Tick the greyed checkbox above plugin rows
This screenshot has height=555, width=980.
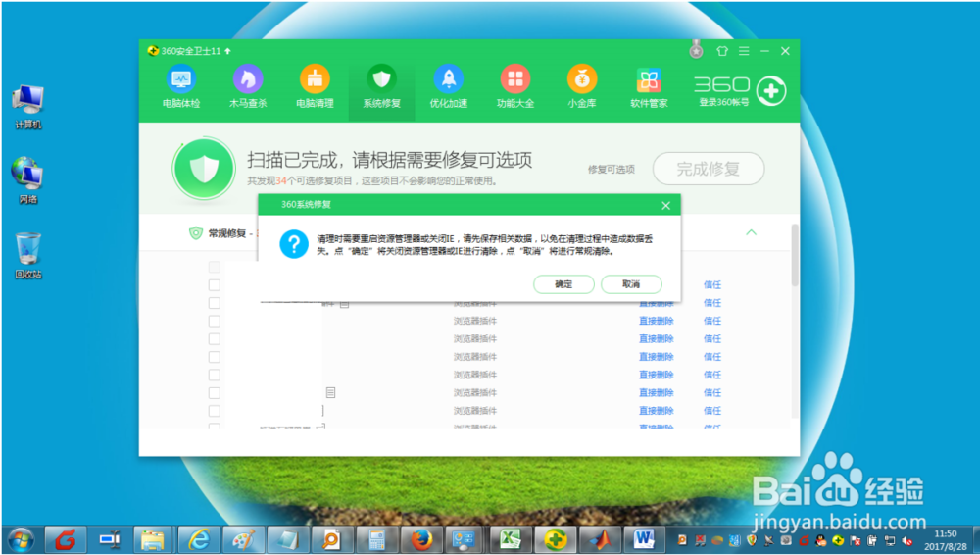click(215, 267)
